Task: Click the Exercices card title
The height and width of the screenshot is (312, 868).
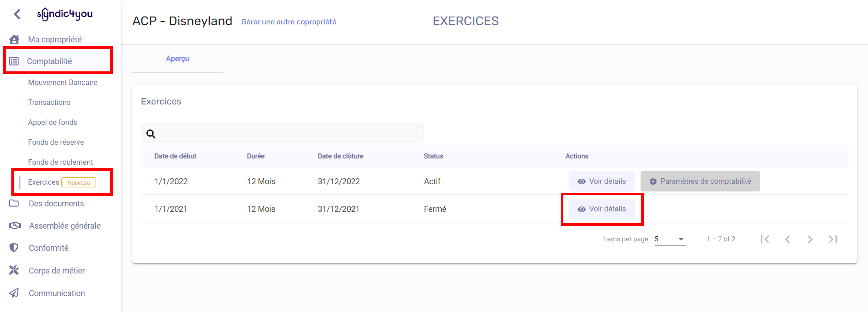Action: pos(161,101)
